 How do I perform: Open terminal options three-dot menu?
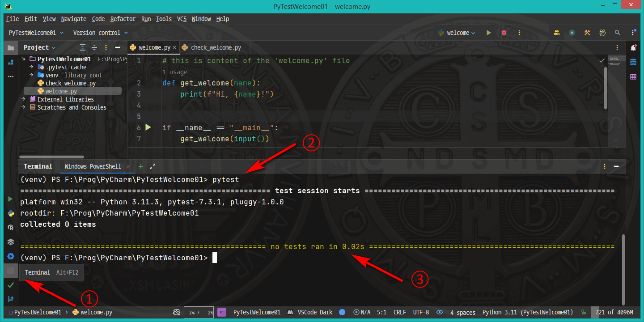coord(605,166)
